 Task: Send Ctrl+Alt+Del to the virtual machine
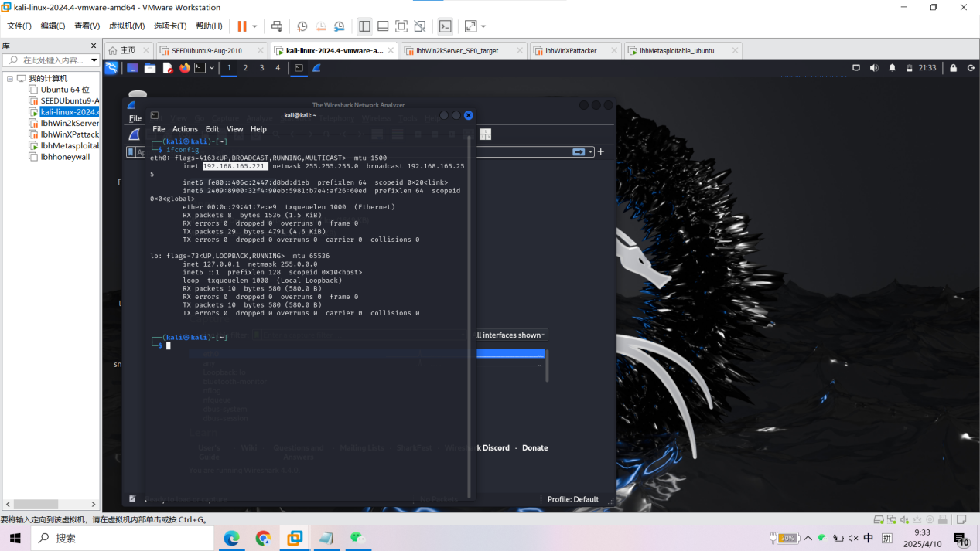[x=277, y=26]
